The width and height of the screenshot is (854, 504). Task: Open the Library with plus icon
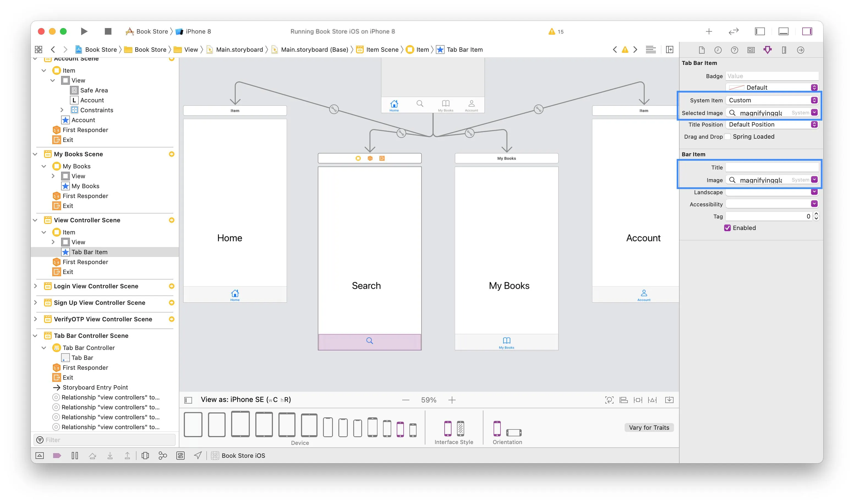(x=709, y=31)
